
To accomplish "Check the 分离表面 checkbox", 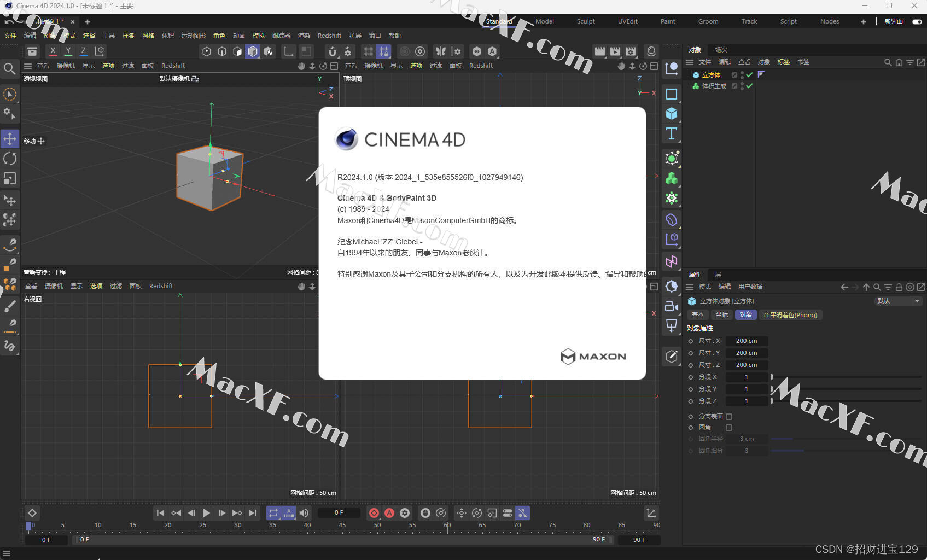I will tap(729, 417).
